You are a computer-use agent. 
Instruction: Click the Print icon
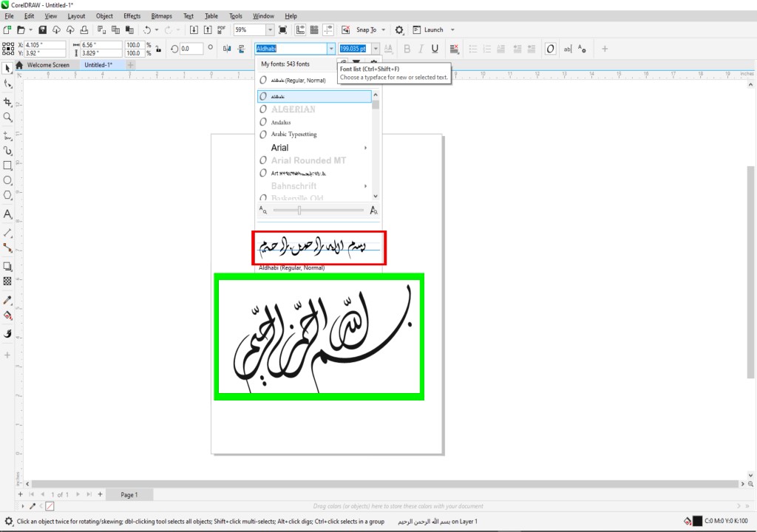click(x=84, y=30)
